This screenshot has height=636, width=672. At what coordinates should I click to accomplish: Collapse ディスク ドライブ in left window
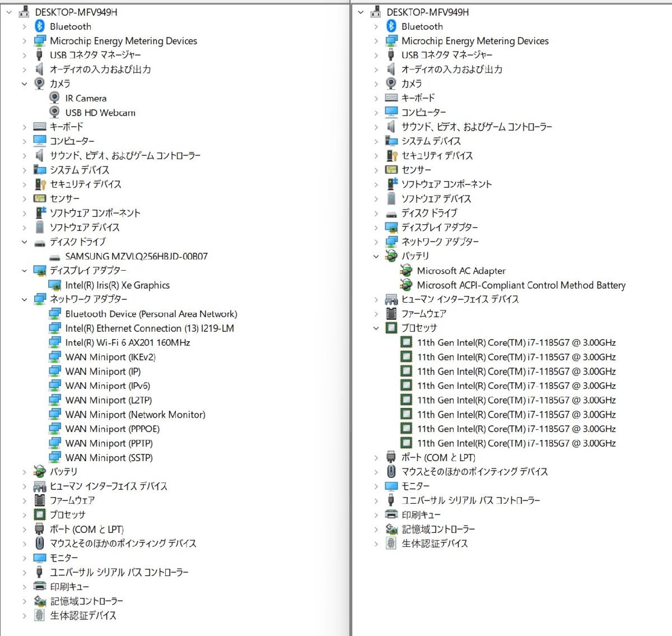(24, 242)
